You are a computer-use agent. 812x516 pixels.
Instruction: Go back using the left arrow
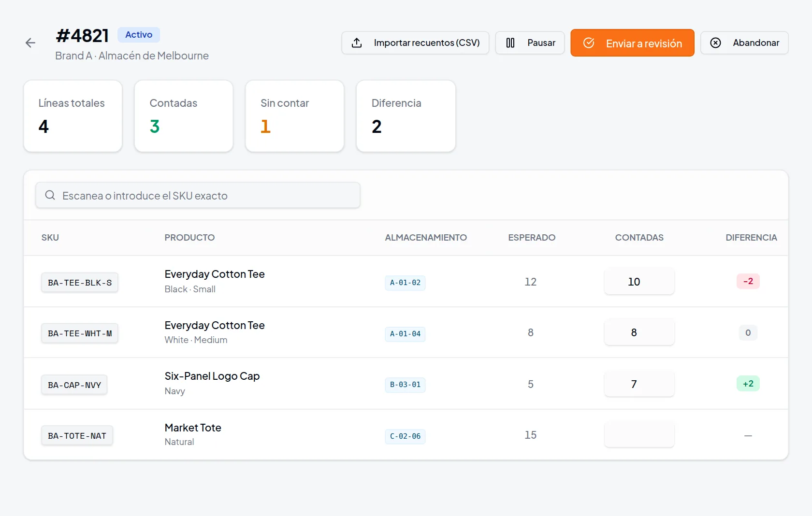coord(30,43)
